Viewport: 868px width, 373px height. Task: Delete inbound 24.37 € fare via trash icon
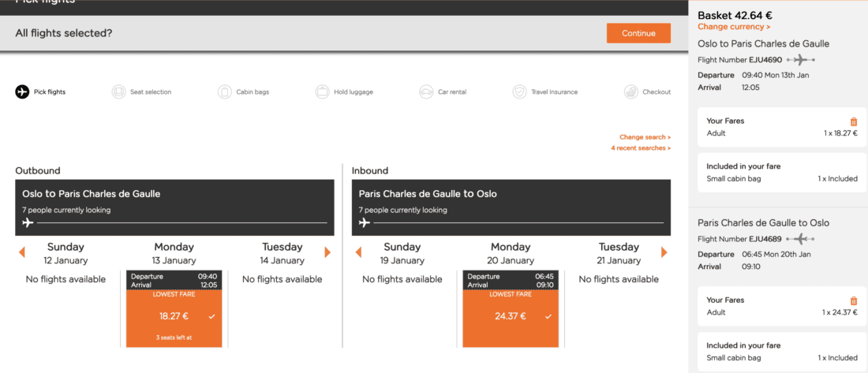pyautogui.click(x=853, y=300)
